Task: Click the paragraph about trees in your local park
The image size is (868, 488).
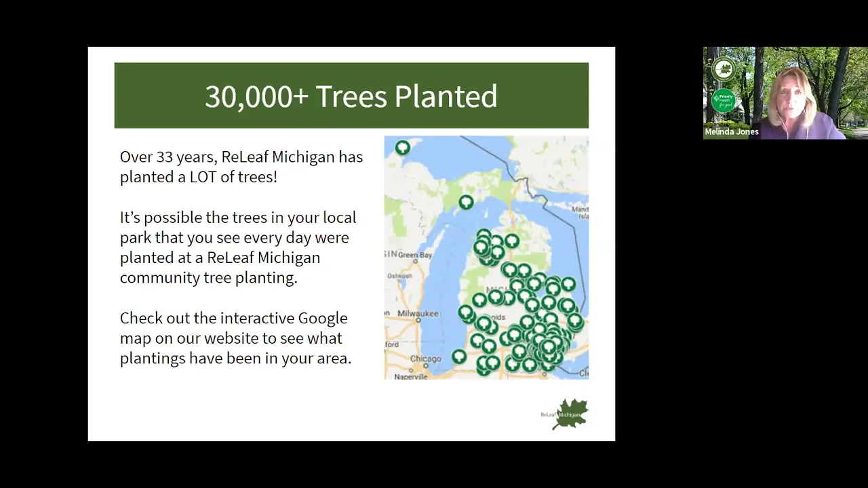Action: pyautogui.click(x=238, y=247)
